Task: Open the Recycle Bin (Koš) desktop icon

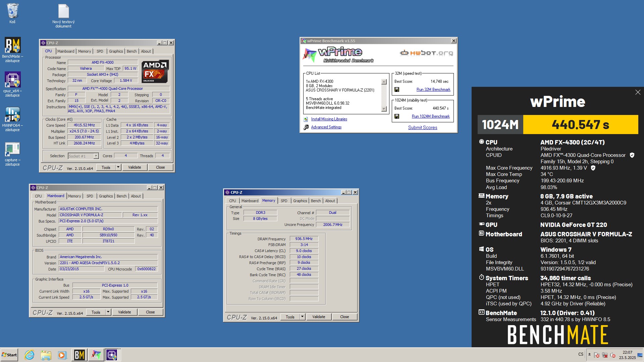Action: coord(12,13)
